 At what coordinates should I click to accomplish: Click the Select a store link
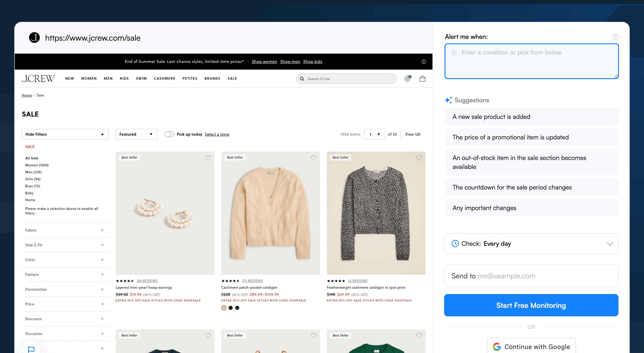[x=217, y=134]
